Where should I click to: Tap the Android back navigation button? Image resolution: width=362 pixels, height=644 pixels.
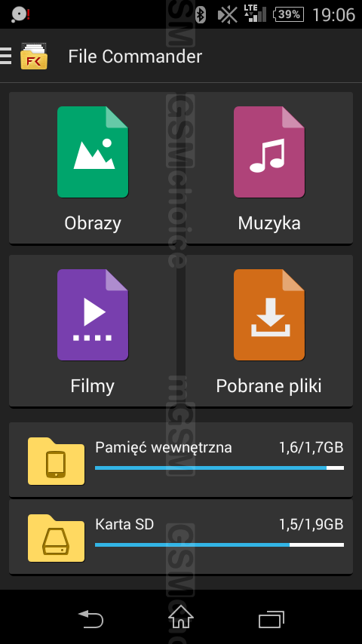pos(90,619)
